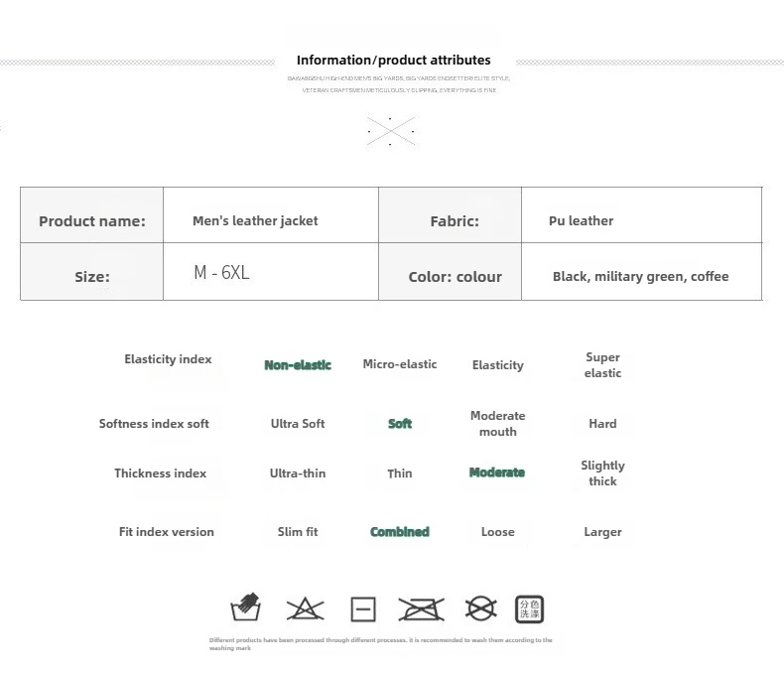Select the highlighted Soft softness option
This screenshot has width=784, height=675.
coord(400,424)
